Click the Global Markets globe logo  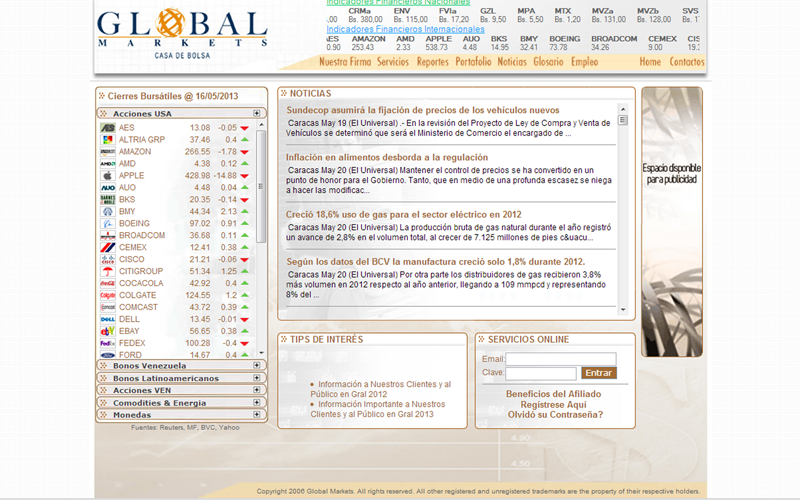(170, 23)
